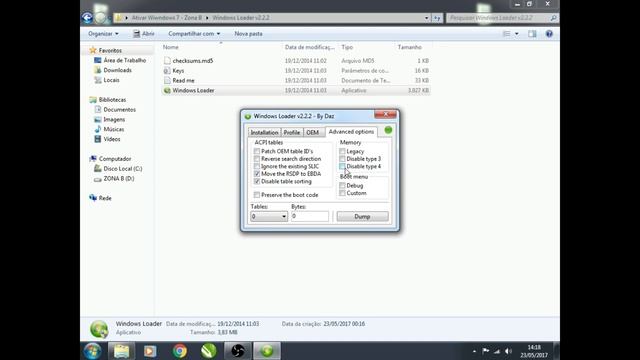Sort by the Data de modificação column header
640x360 pixels.
tap(310, 47)
